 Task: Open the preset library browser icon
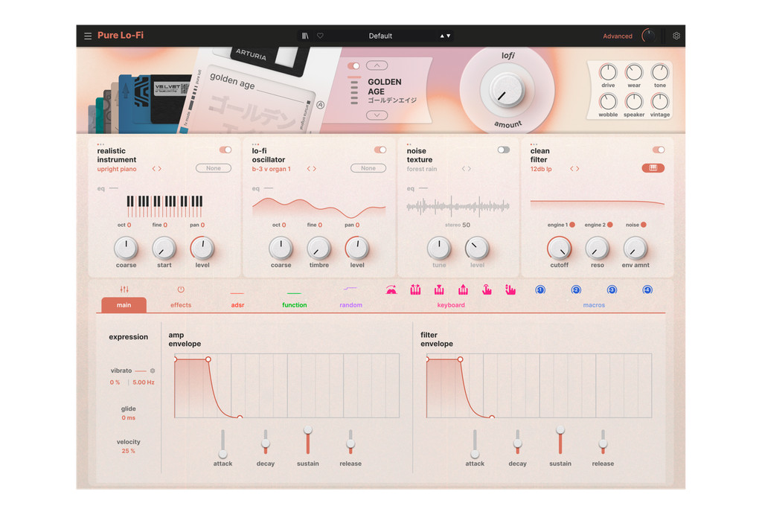coord(305,36)
